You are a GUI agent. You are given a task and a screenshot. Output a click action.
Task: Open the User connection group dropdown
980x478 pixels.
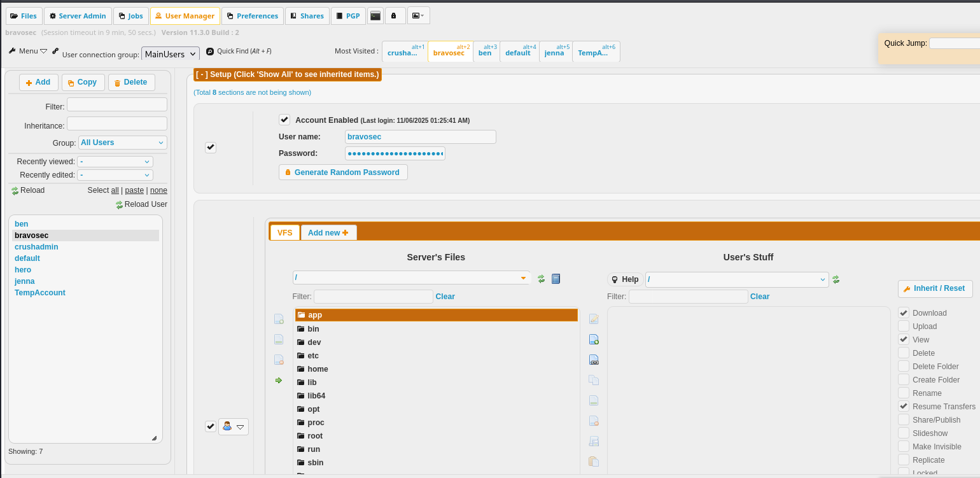pyautogui.click(x=171, y=54)
